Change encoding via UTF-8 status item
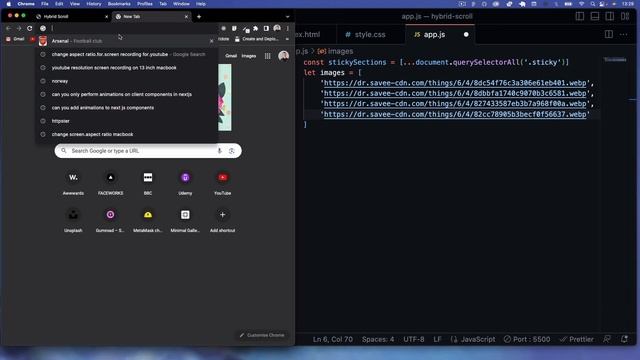 [x=414, y=340]
